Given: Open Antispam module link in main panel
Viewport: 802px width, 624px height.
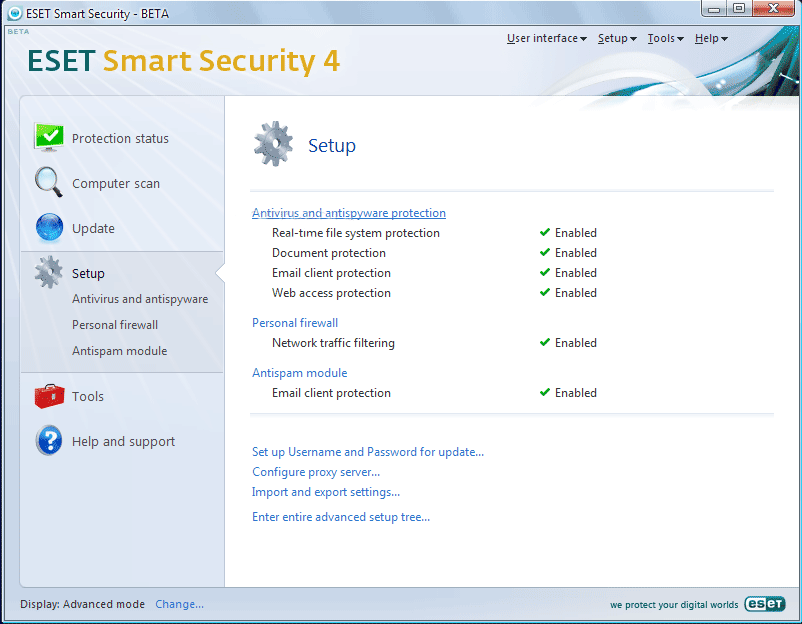Looking at the screenshot, I should [x=300, y=373].
